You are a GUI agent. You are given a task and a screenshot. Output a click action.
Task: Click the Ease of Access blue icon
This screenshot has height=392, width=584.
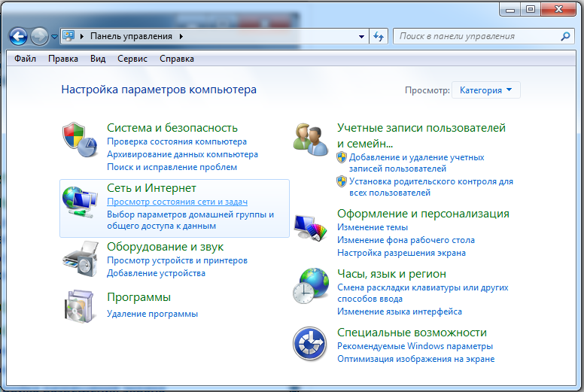(309, 344)
